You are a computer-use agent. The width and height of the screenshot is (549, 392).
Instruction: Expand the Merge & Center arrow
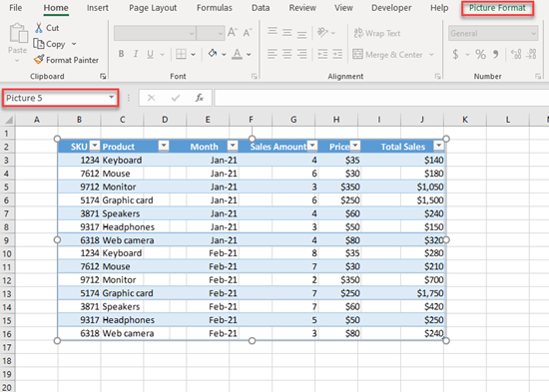431,54
